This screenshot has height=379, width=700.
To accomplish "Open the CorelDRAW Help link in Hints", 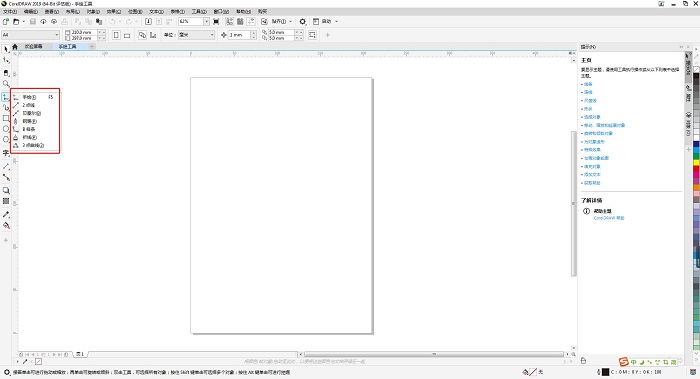I will 609,218.
